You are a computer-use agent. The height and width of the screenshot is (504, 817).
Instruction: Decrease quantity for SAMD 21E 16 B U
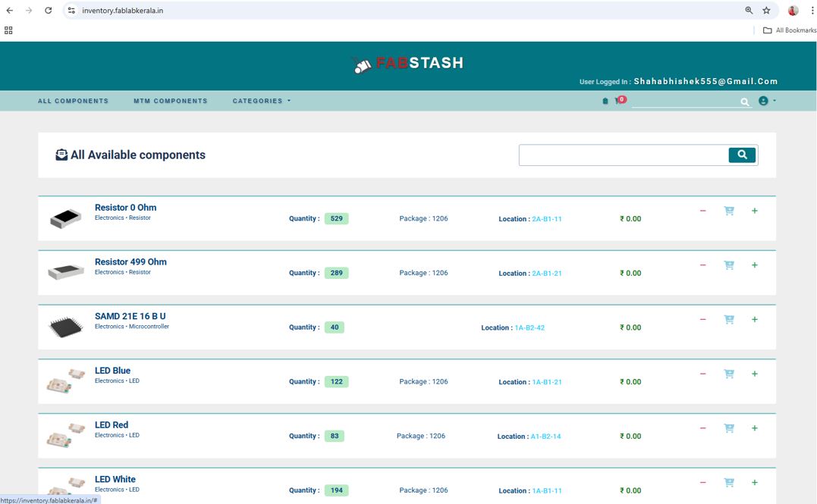703,319
